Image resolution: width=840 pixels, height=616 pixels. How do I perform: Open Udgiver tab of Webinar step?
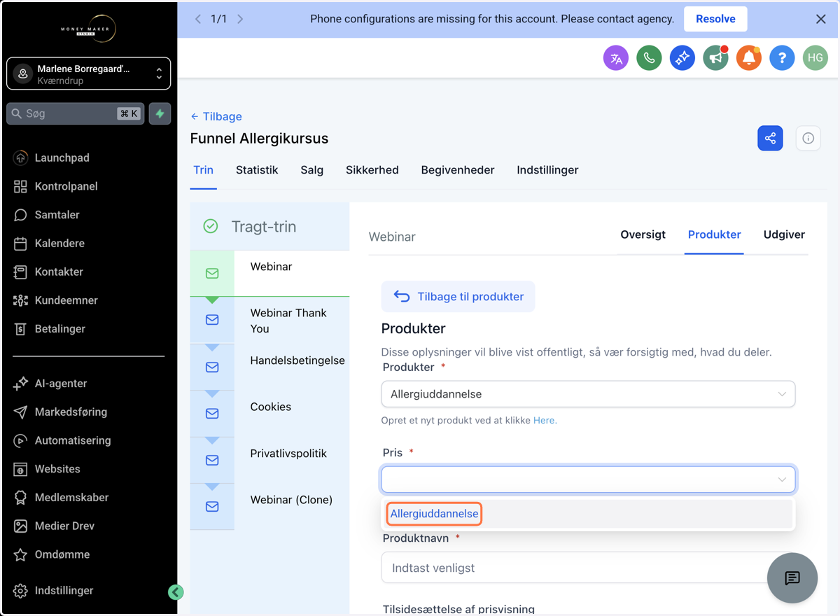(784, 234)
